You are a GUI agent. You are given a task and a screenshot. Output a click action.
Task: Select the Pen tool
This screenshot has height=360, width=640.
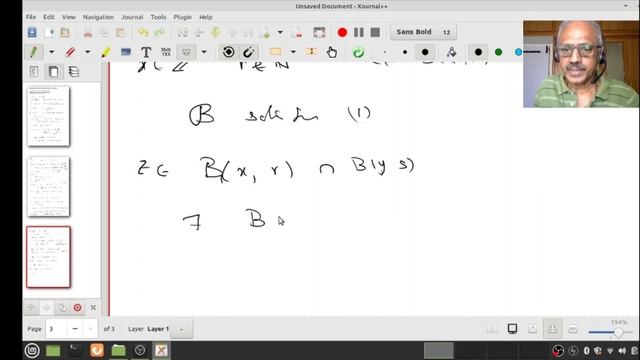tap(34, 52)
